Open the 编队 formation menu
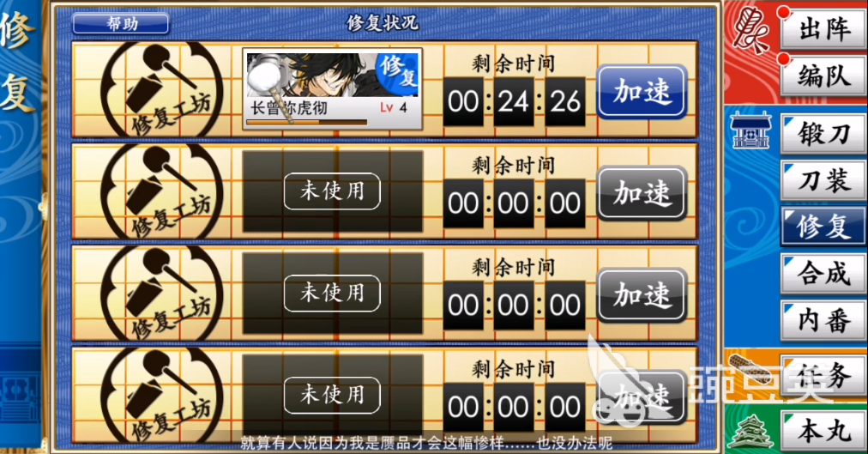This screenshot has height=454, width=868. 823,76
